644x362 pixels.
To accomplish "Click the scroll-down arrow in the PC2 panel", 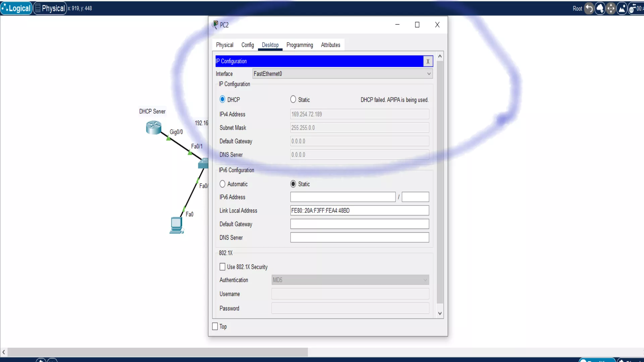I will coord(440,313).
